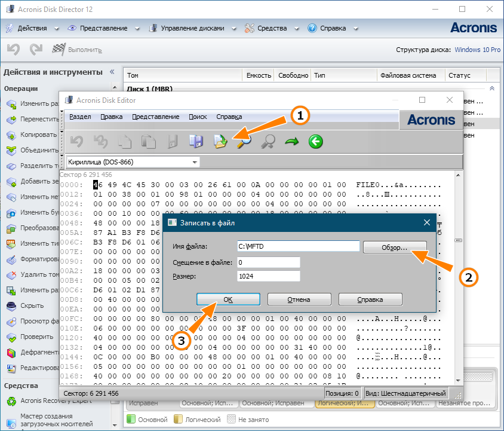Click into the Имя файла text field

click(x=298, y=246)
